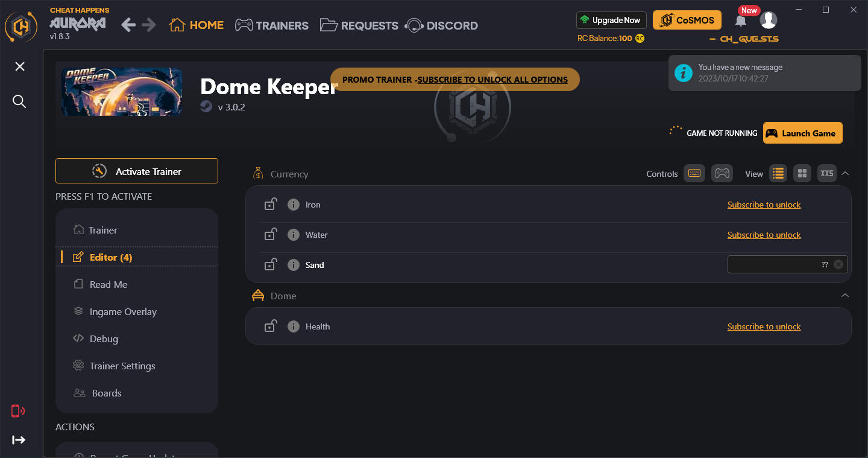Select Editor (4) in sidebar
868x458 pixels.
(x=137, y=257)
